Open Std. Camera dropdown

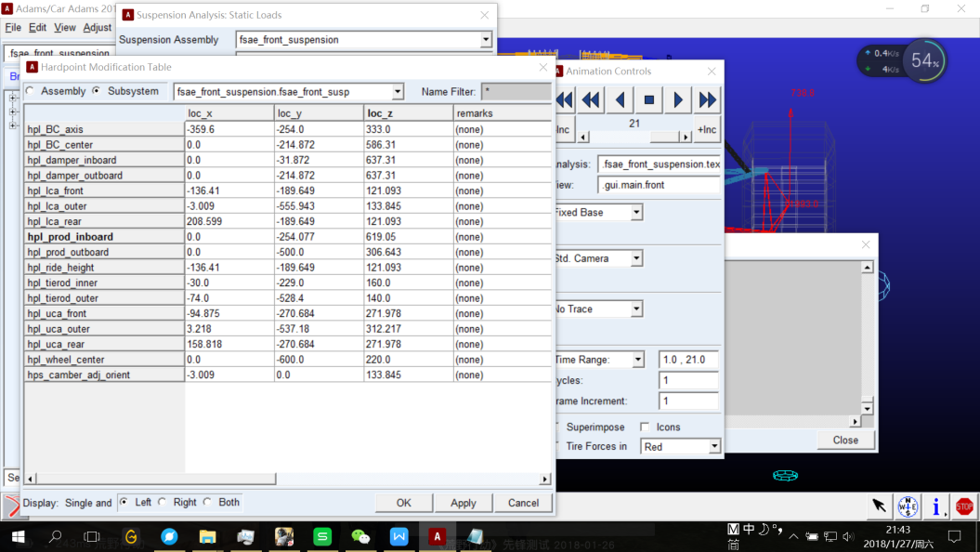coord(636,258)
